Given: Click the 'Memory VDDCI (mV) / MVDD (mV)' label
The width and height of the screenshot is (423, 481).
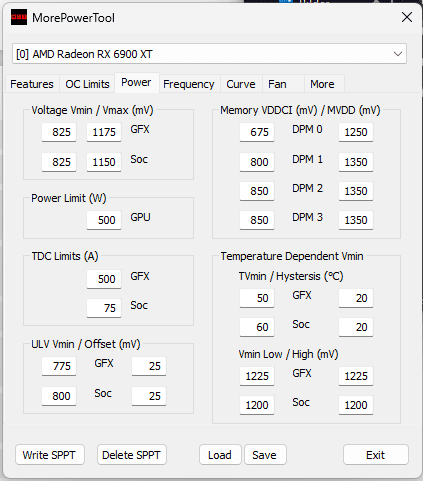Looking at the screenshot, I should (300, 110).
